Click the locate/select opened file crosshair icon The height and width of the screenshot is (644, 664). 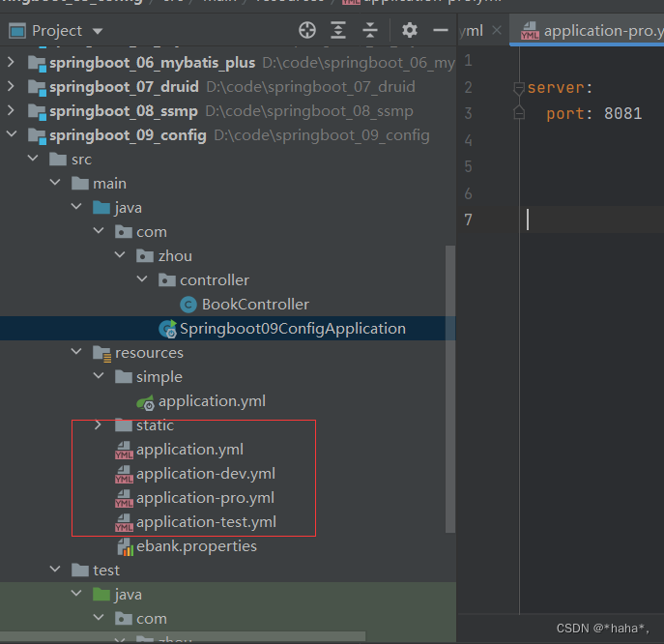click(307, 31)
